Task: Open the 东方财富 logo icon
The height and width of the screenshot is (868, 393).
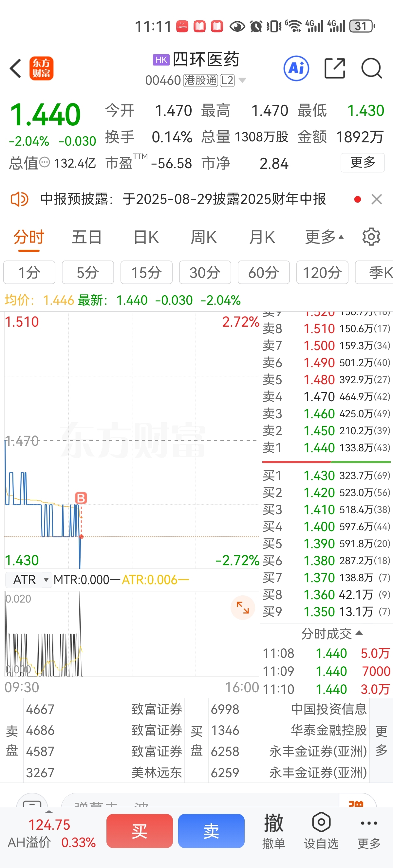Action: pos(42,68)
